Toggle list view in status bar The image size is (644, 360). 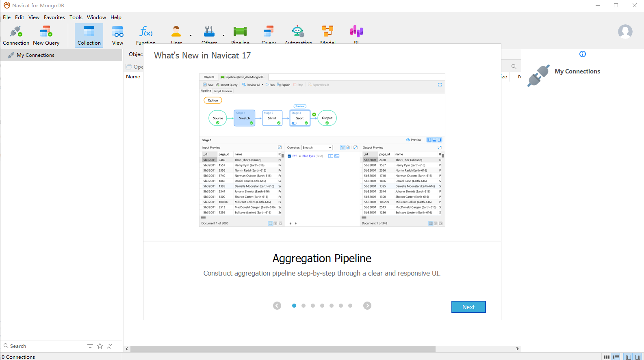pyautogui.click(x=616, y=357)
